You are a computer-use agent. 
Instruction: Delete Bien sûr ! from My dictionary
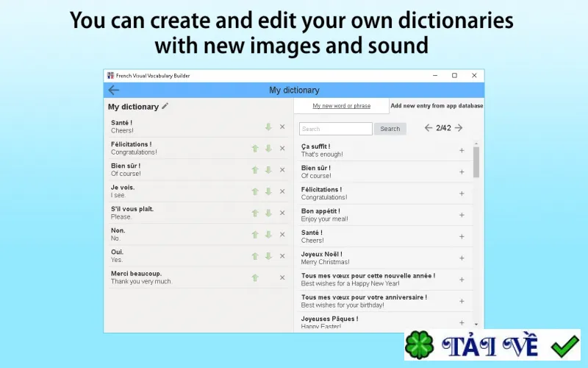coord(282,170)
